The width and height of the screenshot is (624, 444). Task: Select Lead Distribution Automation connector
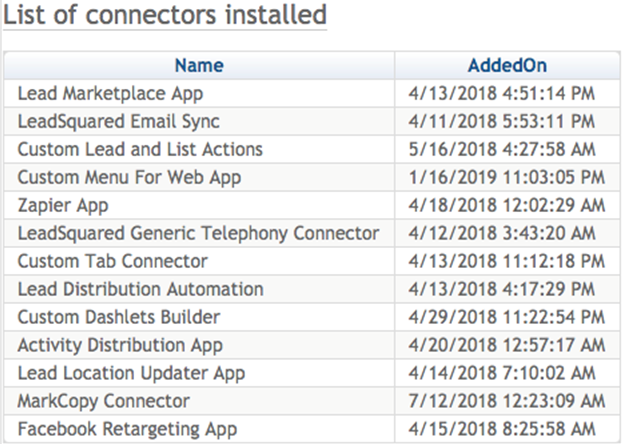tap(141, 290)
